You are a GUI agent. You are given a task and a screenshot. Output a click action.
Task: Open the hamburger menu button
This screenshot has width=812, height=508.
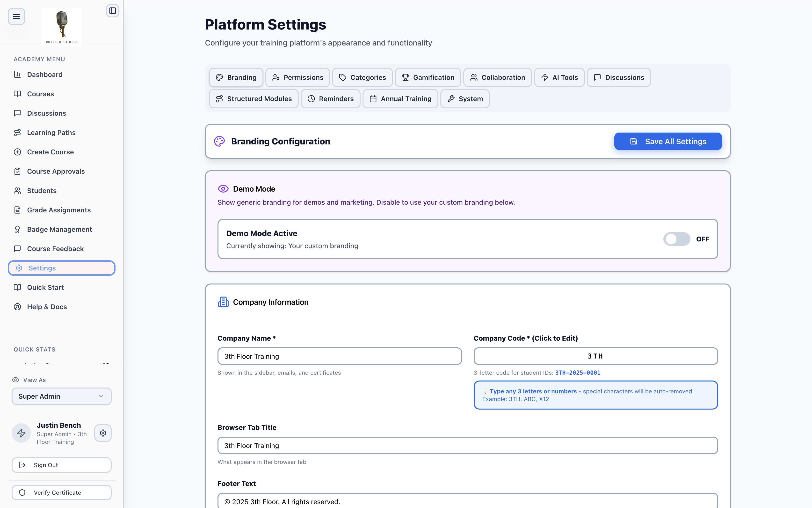point(16,16)
